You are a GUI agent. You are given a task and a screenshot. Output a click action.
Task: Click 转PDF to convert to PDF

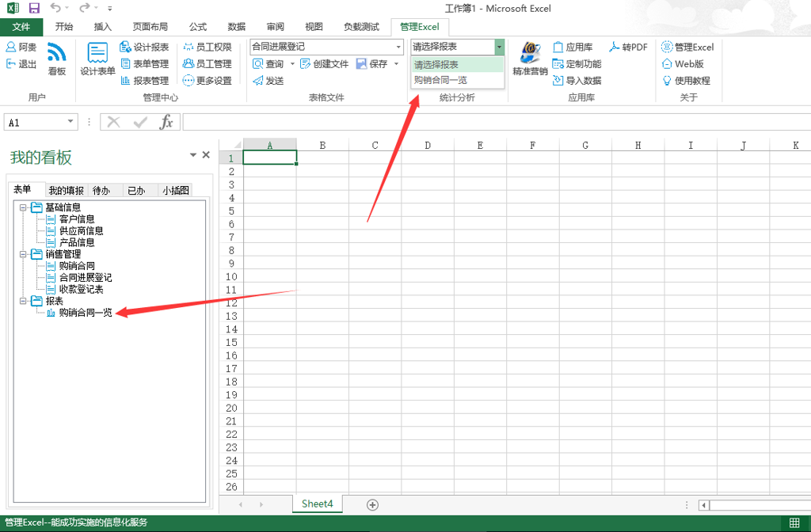pyautogui.click(x=628, y=47)
